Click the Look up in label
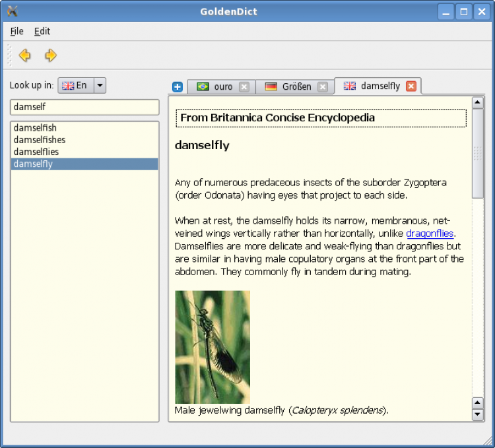Viewport: 495px width, 448px height. point(32,85)
